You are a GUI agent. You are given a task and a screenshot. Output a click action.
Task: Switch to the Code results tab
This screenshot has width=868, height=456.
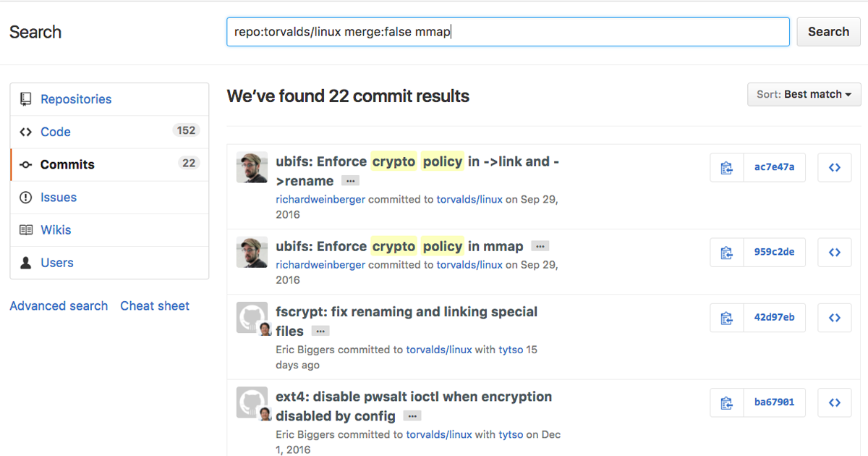[x=56, y=132]
